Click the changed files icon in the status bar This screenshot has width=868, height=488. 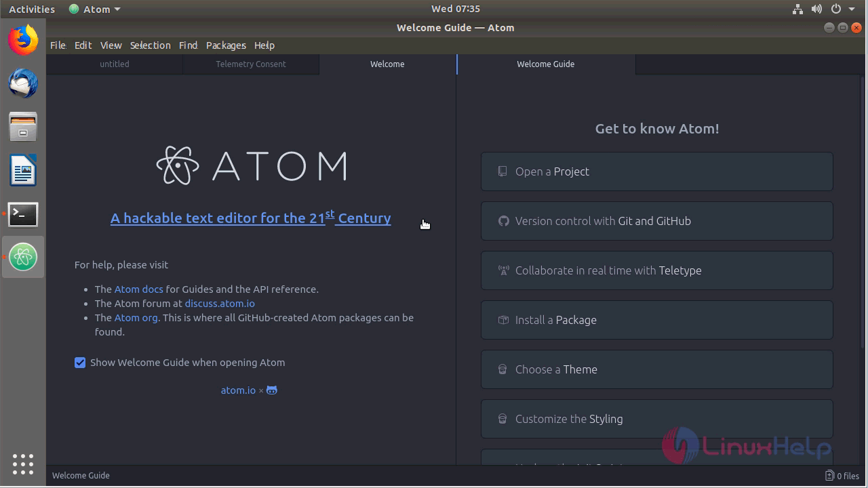pos(828,476)
